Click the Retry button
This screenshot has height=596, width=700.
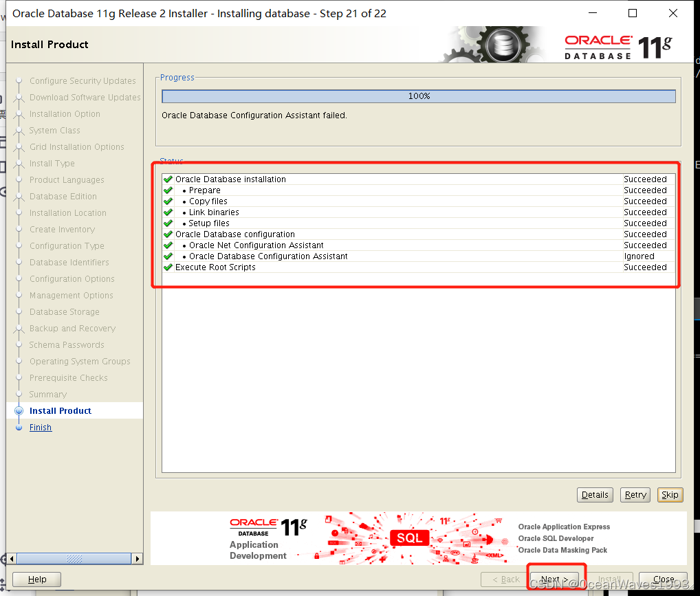pos(635,495)
